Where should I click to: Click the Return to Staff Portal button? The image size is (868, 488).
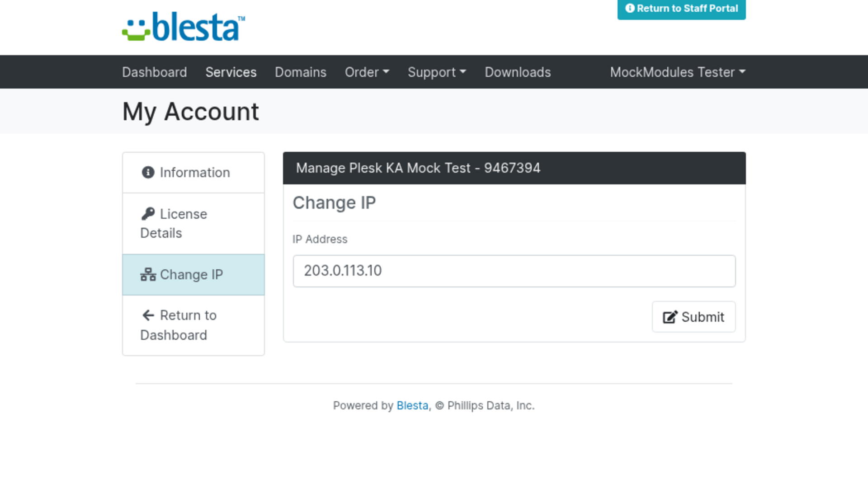(x=681, y=9)
